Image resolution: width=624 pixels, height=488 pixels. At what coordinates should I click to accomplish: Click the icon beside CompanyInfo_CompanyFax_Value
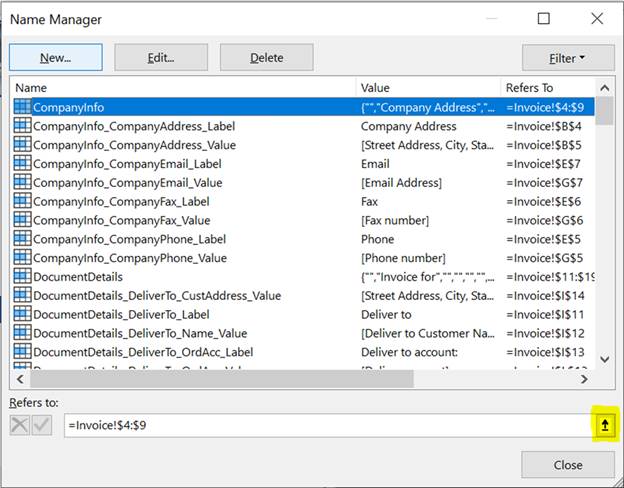(x=22, y=220)
